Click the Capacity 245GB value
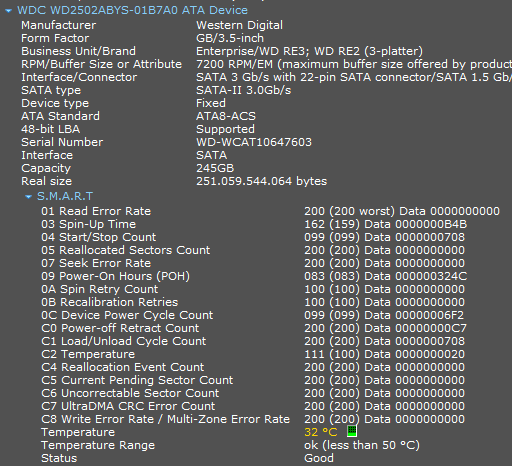Screen dimensions: 512x466 pyautogui.click(x=215, y=168)
